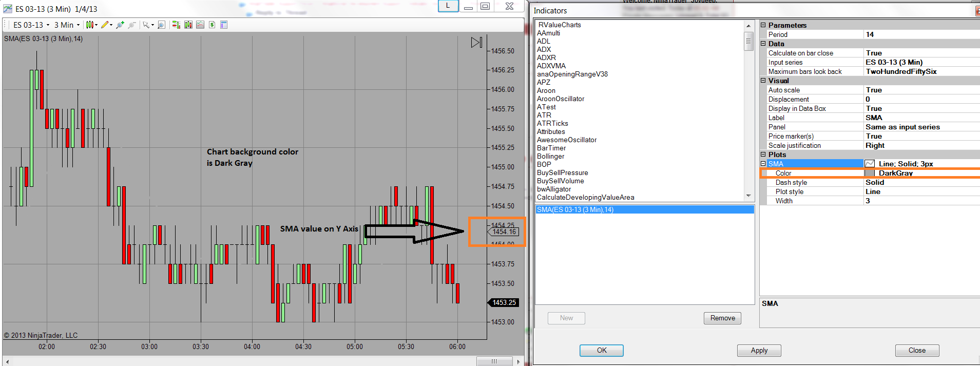Collapse the Parameters section

click(x=763, y=25)
